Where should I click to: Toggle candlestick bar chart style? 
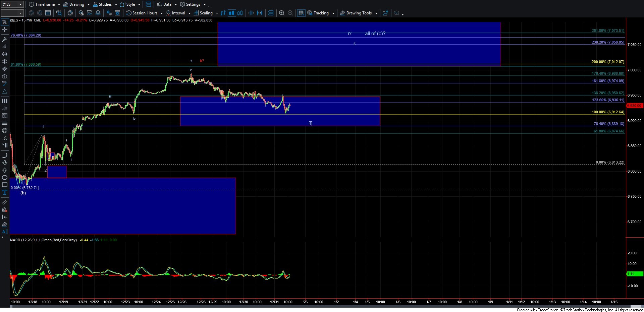pos(232,13)
